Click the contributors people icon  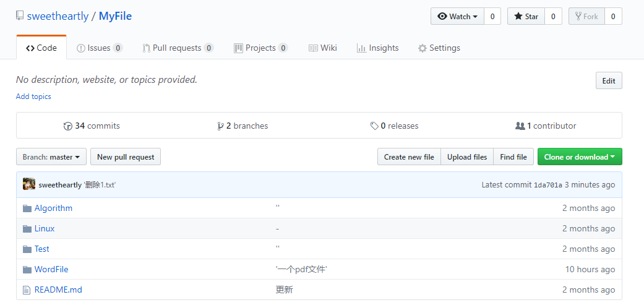coord(520,126)
